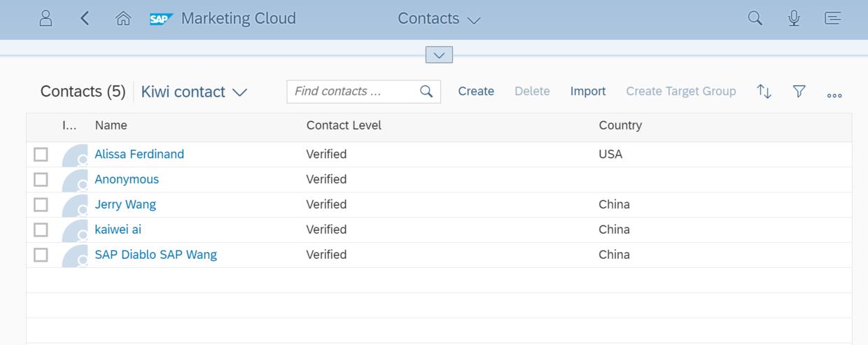868x345 pixels.
Task: Expand the Contacts title dropdown in the header
Action: pos(439,19)
